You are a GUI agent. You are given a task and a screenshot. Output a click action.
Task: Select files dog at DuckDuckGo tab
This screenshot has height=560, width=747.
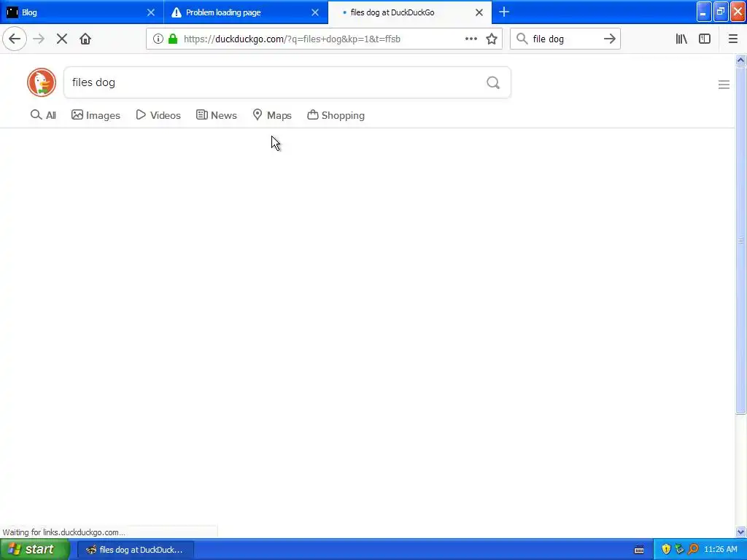[x=410, y=12]
